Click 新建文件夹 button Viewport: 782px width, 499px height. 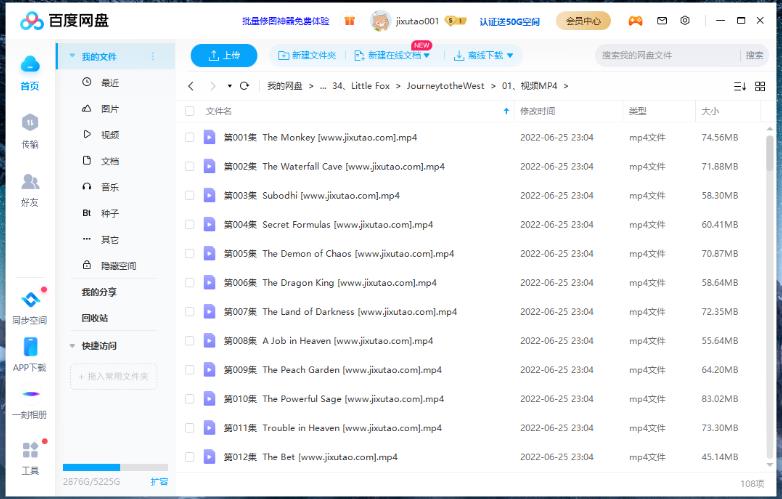coord(307,55)
